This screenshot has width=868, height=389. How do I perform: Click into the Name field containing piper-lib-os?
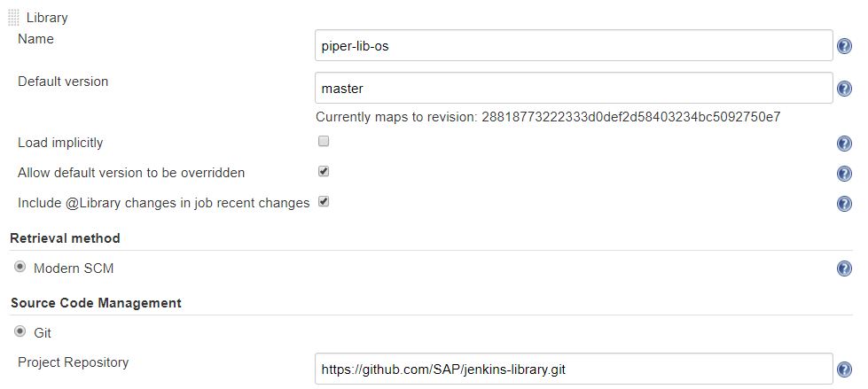[x=574, y=45]
